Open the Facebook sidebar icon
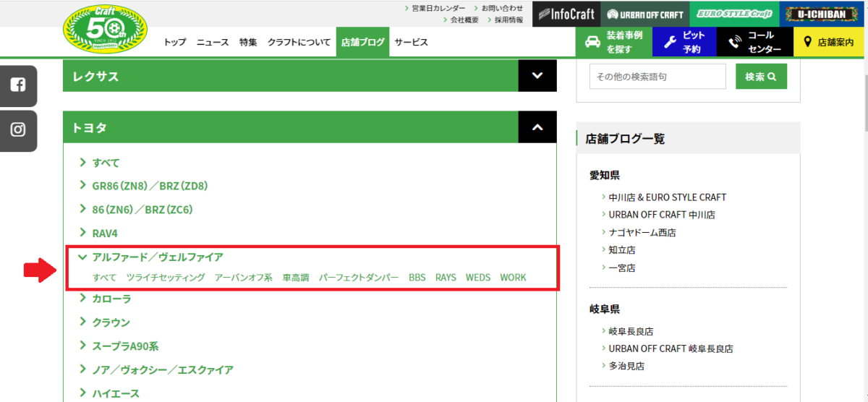The image size is (868, 402). (x=18, y=85)
